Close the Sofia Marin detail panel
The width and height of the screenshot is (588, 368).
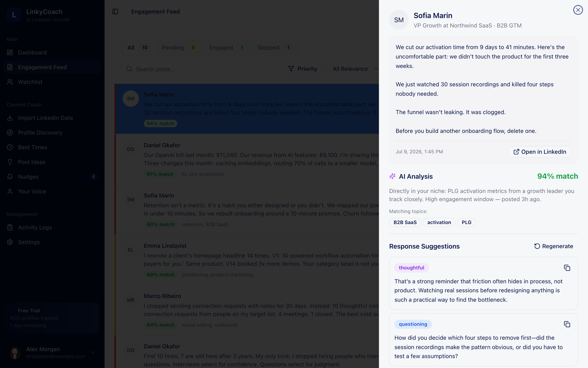click(578, 10)
